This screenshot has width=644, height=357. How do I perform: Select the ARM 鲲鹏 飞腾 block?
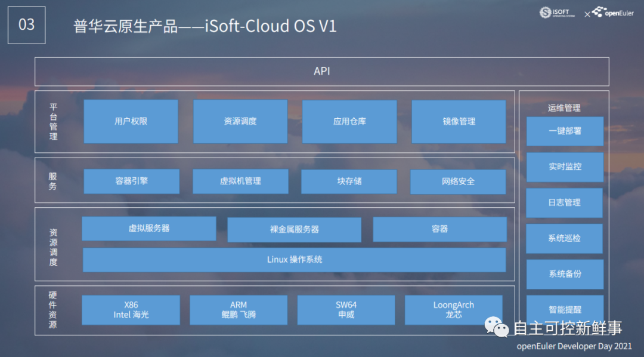[x=238, y=310]
